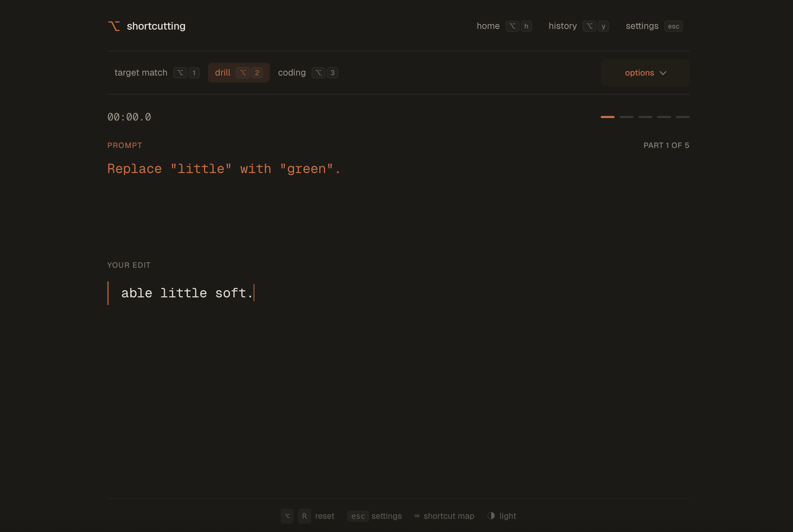The width and height of the screenshot is (793, 532).
Task: Switch to the coding mode tab
Action: [x=308, y=73]
